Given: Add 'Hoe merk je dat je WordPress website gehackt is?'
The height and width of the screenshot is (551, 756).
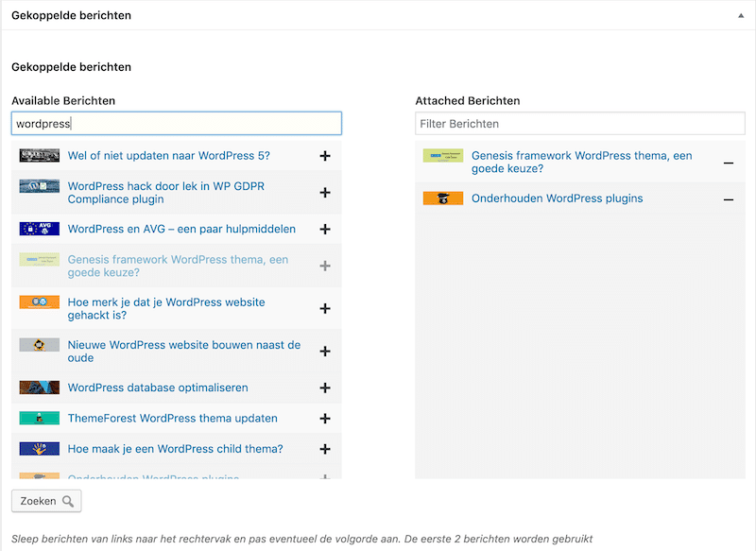Looking at the screenshot, I should [x=325, y=308].
